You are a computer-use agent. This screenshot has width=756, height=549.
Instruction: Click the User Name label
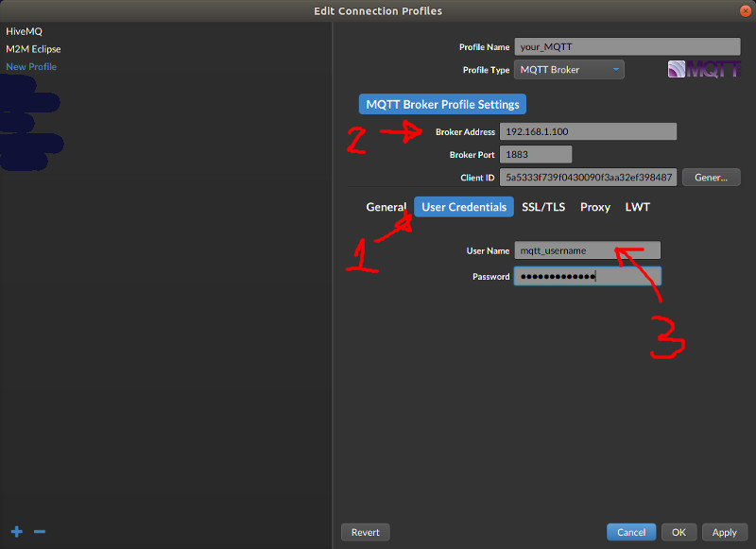(488, 250)
